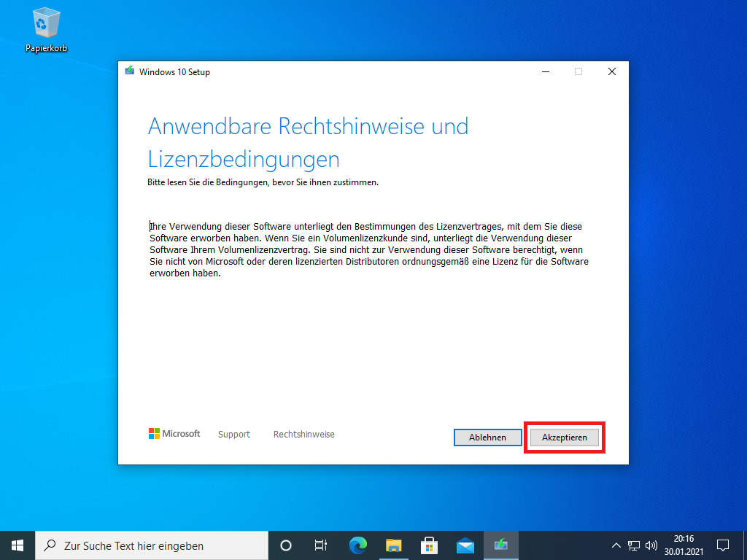Open the Support link

pos(234,435)
